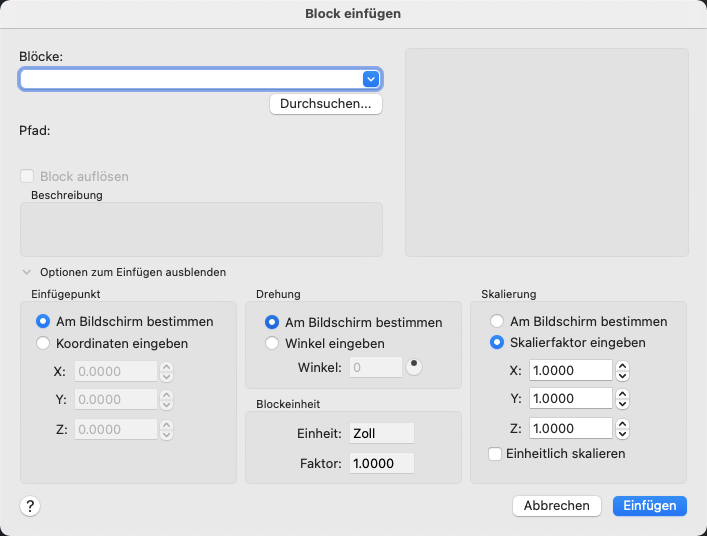Click the help question mark icon
Viewport: 707px width, 536px height.
(x=30, y=506)
